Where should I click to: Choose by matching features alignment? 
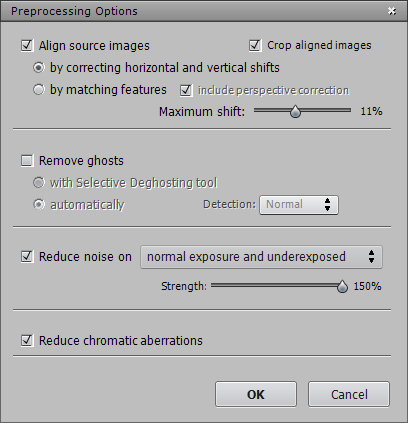(x=39, y=90)
